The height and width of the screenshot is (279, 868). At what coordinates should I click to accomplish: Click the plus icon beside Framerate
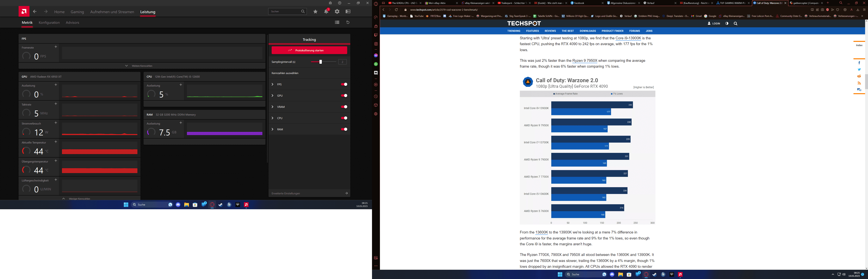tap(56, 47)
